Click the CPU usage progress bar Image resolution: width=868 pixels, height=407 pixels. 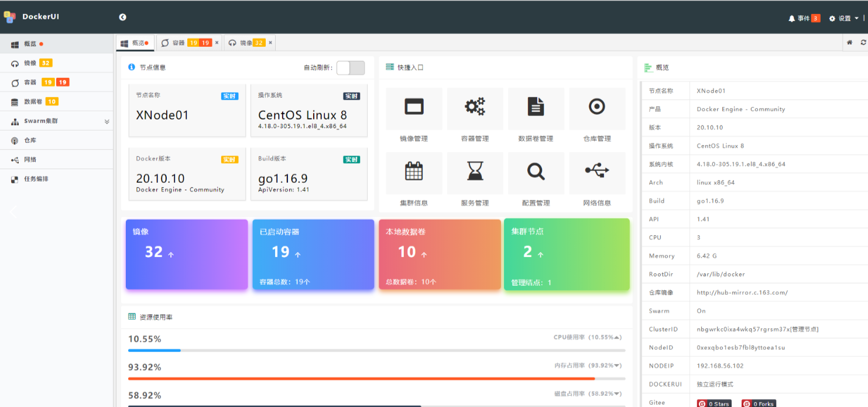[375, 350]
